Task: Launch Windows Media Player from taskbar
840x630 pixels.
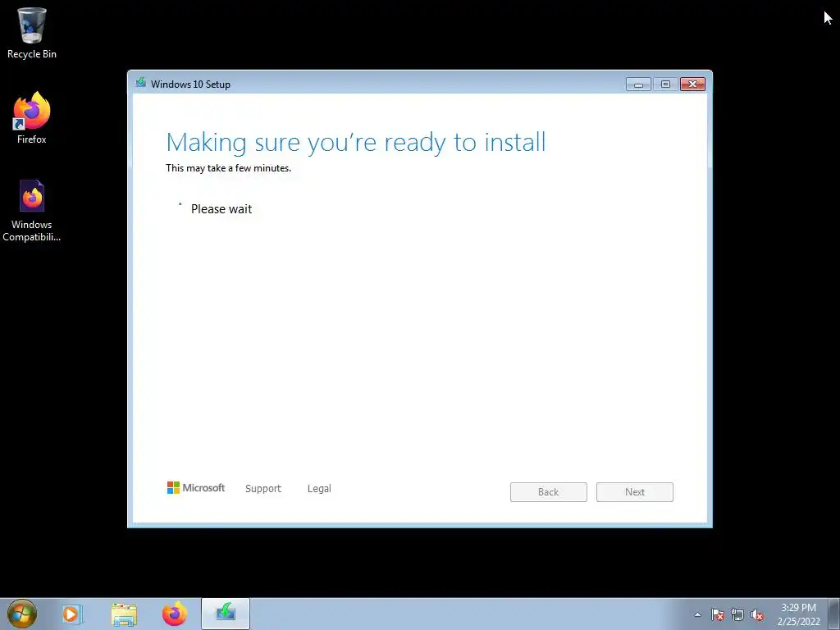Action: [x=72, y=614]
